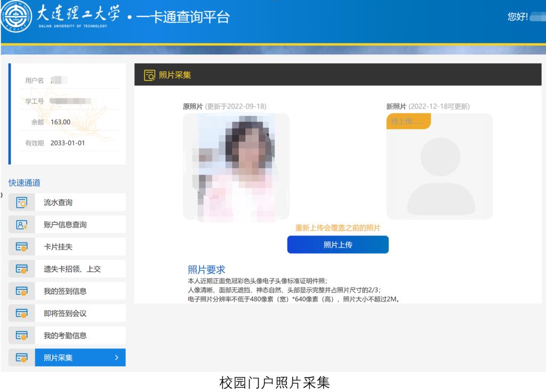Click the 照片采集 card icon in sidebar
The width and height of the screenshot is (546, 392).
tap(21, 358)
